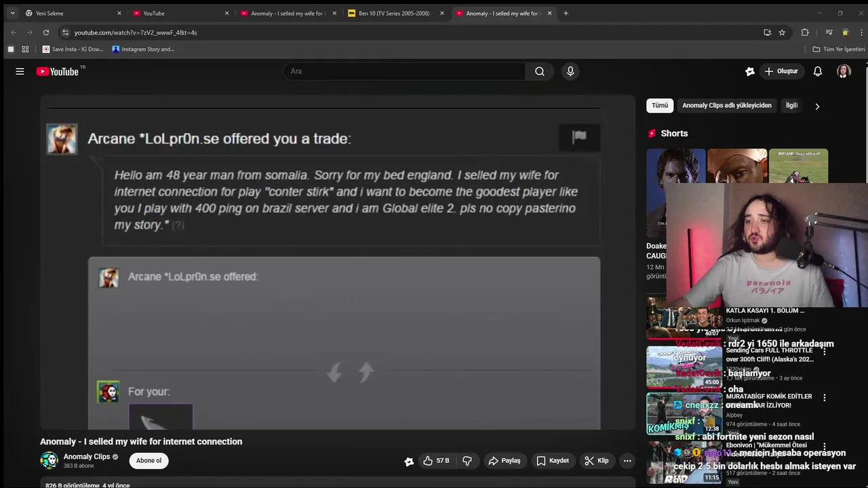Viewport: 868px width, 488px height.
Task: Bookmark this page with the star
Action: 782,33
